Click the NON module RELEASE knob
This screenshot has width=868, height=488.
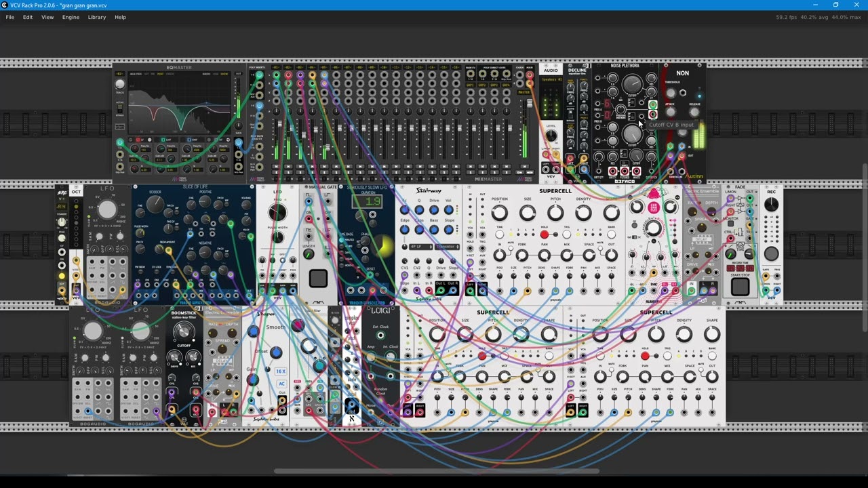[694, 112]
